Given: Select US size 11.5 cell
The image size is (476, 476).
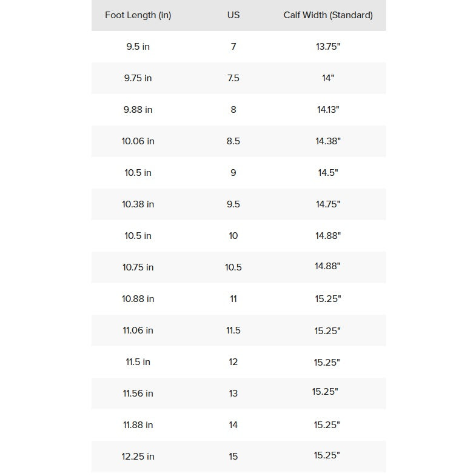Looking at the screenshot, I should (233, 330).
